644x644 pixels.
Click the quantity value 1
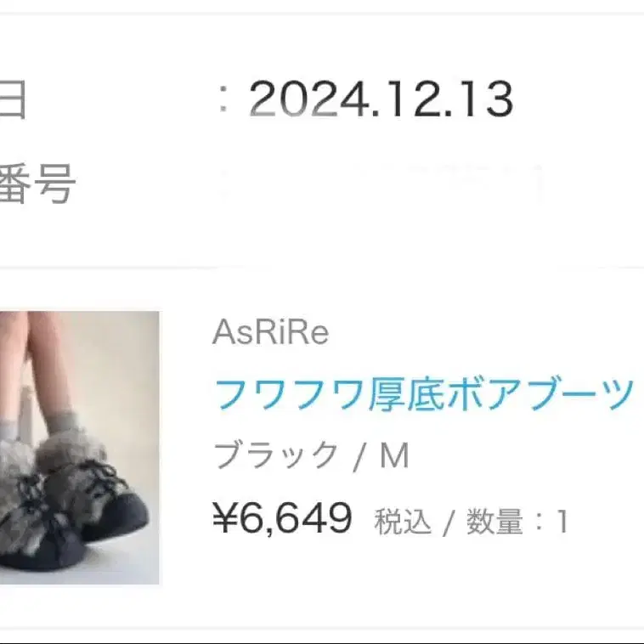point(562,522)
